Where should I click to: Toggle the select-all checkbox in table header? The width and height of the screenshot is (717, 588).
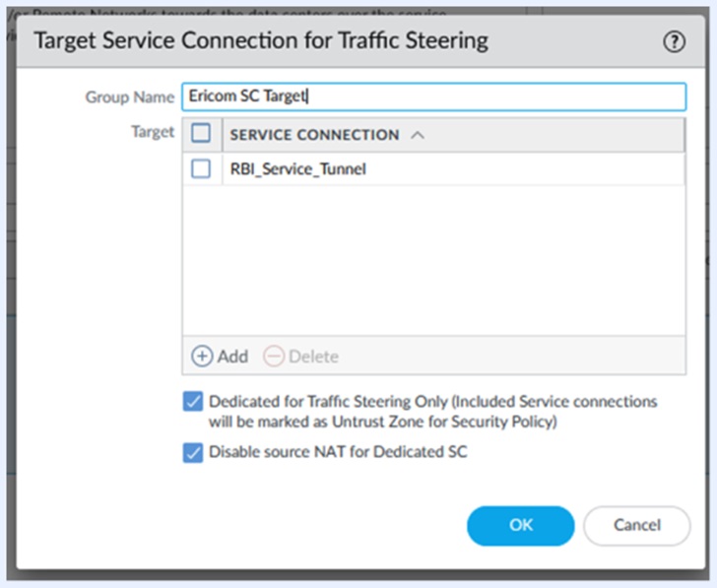[x=201, y=134]
